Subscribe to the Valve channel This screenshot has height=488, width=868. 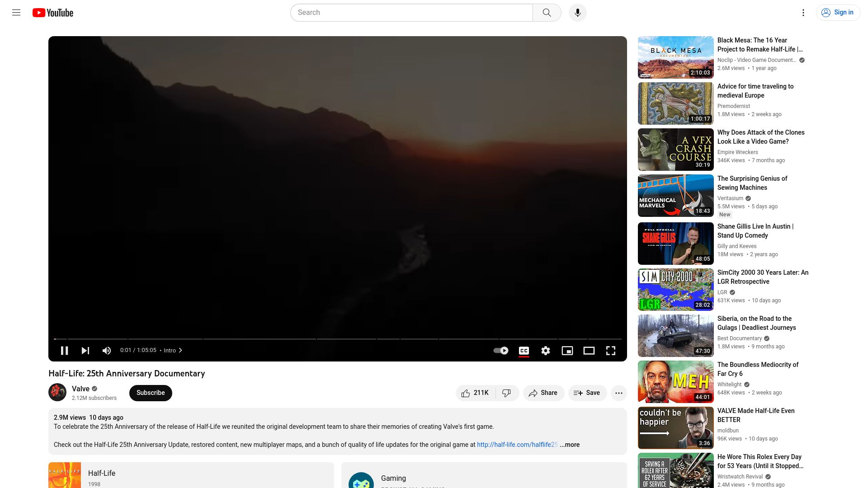click(151, 393)
